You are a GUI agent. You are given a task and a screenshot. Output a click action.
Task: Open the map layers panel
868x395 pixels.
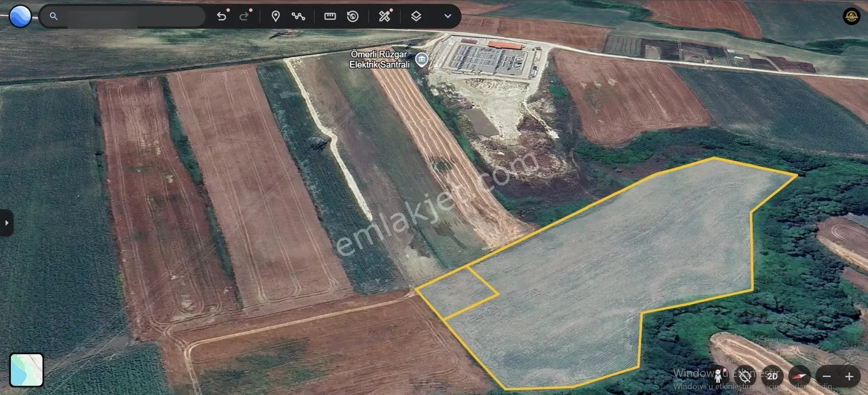click(416, 16)
